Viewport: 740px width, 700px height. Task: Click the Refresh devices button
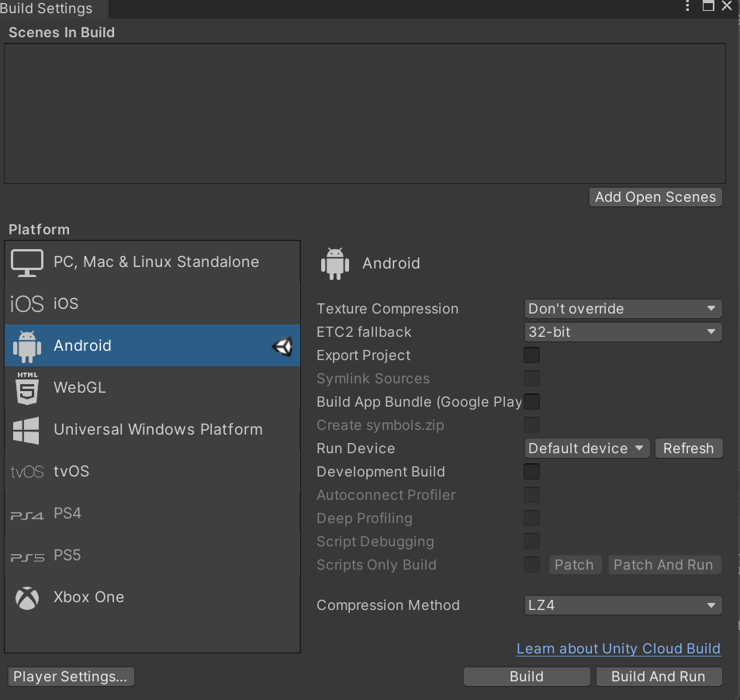click(689, 449)
